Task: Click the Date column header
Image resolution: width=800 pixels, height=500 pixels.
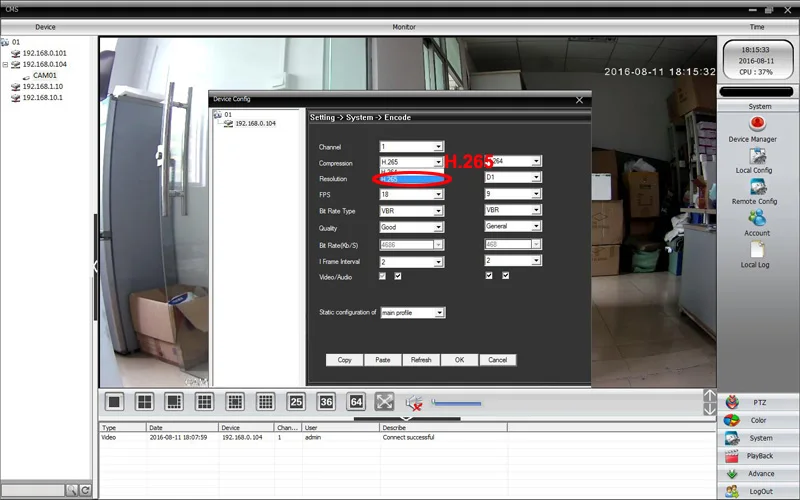Action: coord(182,428)
